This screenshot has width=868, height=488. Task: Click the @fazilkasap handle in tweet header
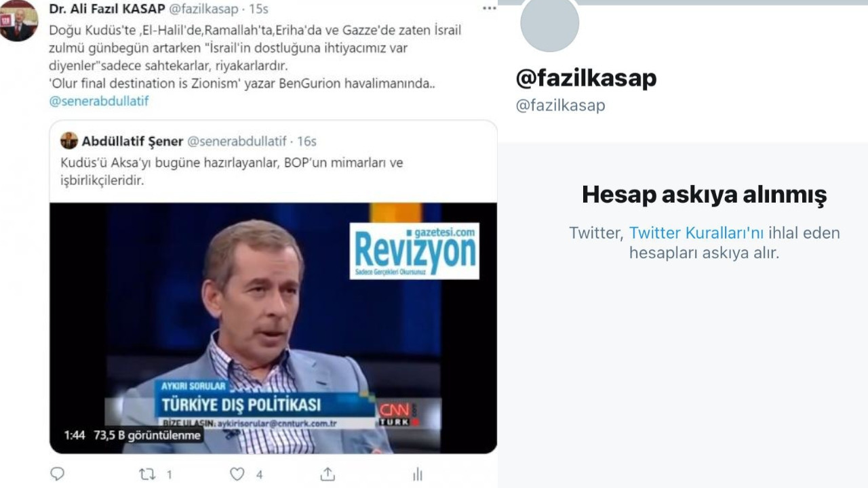click(x=203, y=9)
